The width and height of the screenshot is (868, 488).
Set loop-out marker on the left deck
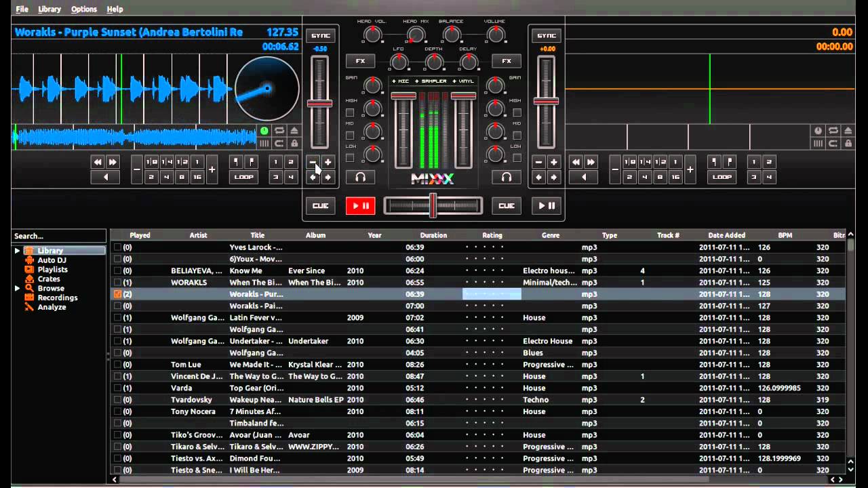click(251, 162)
